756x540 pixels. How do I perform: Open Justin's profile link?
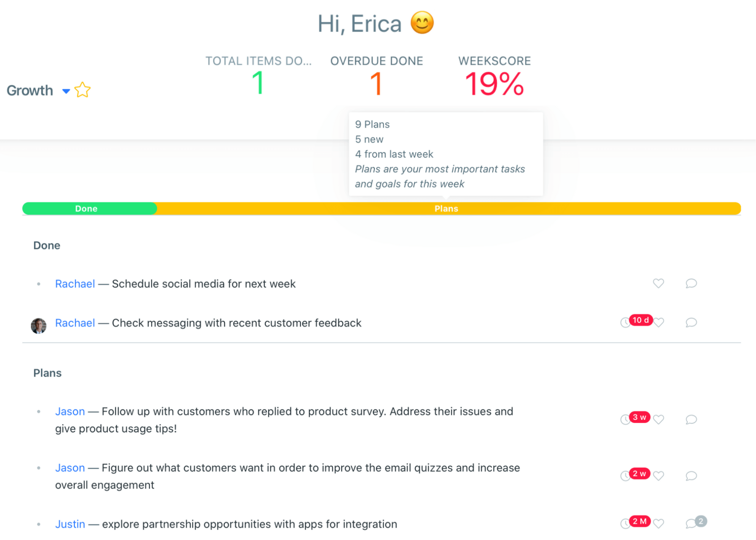pos(70,524)
